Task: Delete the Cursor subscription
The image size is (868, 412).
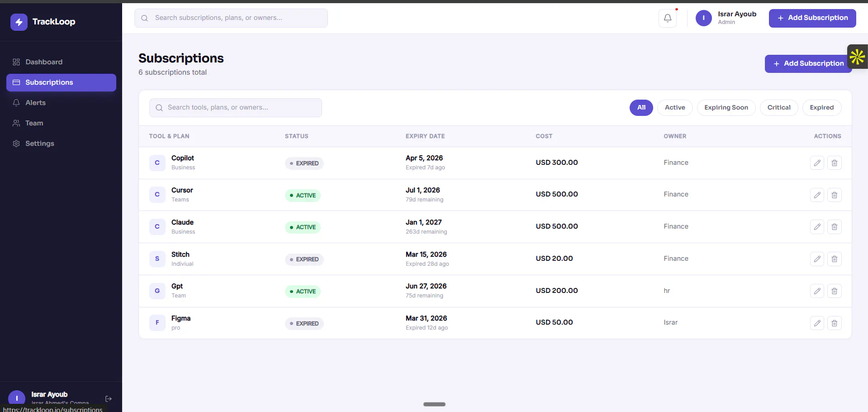Action: pos(835,195)
